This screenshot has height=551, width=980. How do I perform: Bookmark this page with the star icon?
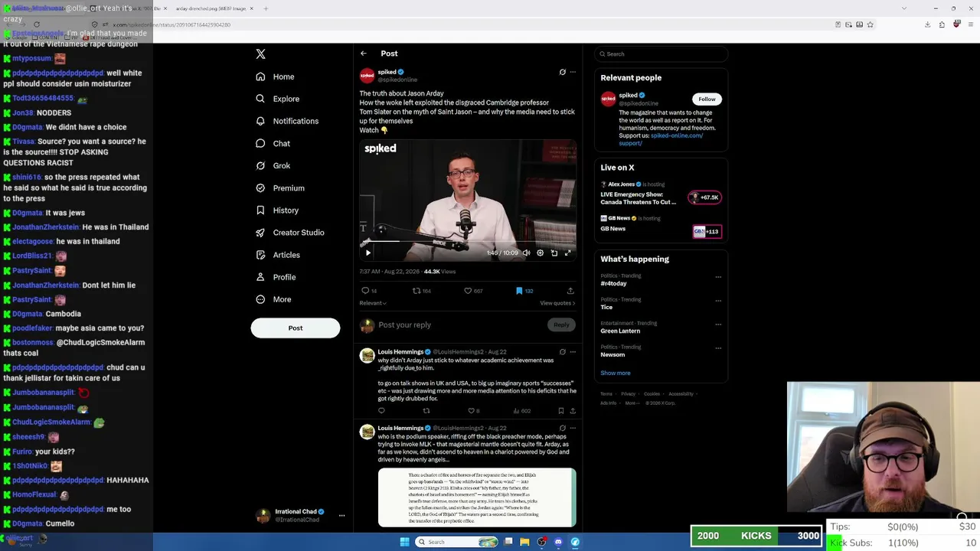[870, 24]
